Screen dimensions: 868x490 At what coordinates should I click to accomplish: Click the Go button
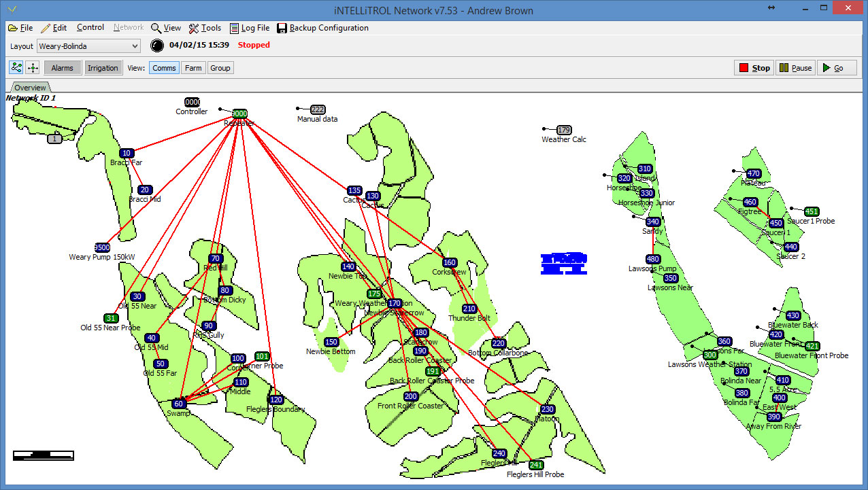tap(836, 68)
